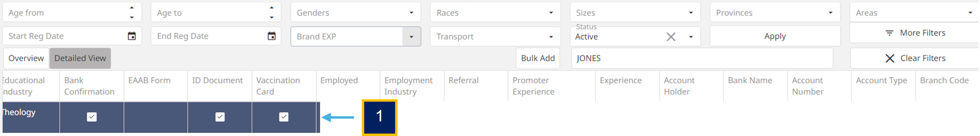Click the blue arrow beside the row
This screenshot has height=136, width=980.
(x=338, y=118)
